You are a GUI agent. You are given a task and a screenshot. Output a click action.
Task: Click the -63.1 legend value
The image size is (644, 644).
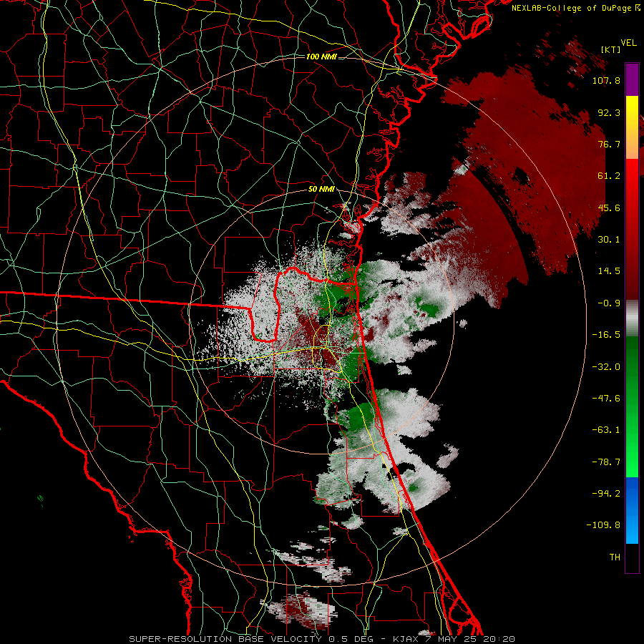tap(606, 430)
